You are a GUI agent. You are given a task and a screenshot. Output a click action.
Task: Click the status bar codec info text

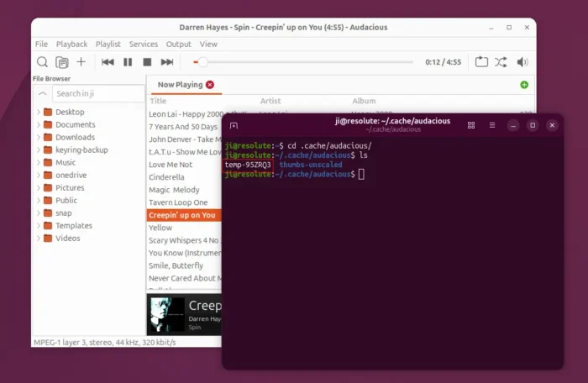click(105, 342)
